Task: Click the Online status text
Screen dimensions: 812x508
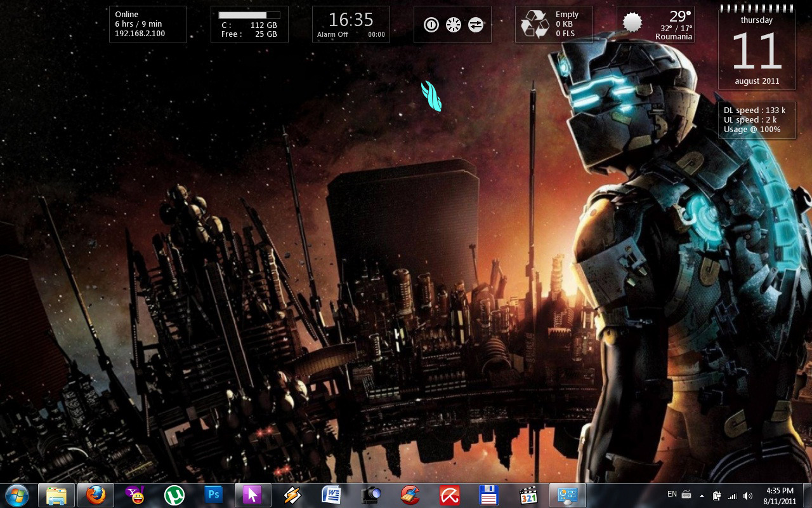Action: click(126, 14)
